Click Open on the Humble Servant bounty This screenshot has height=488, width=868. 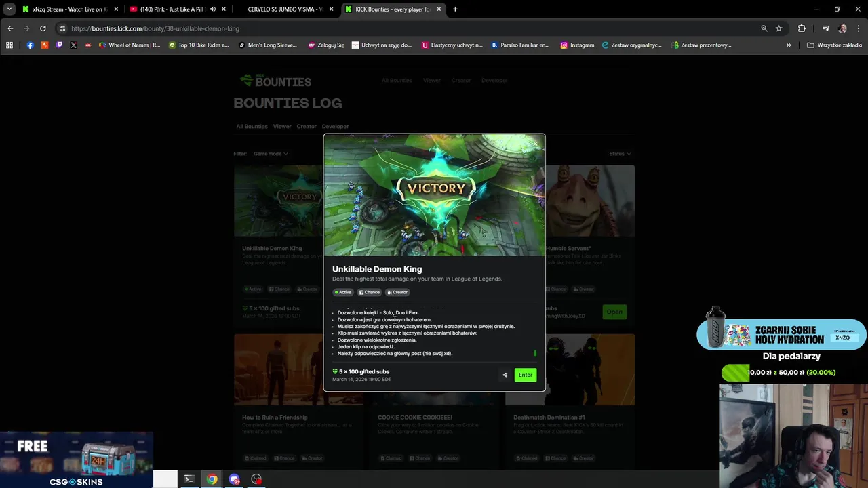tap(614, 312)
